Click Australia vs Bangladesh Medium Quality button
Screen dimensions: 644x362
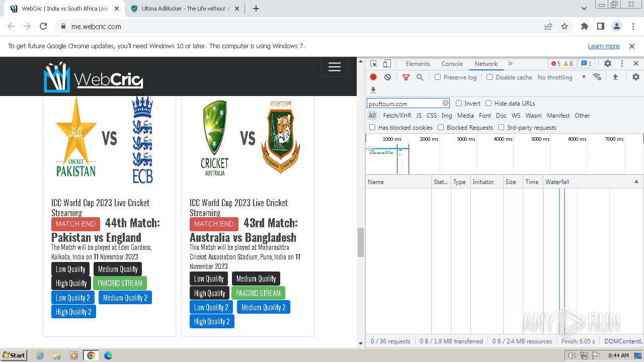[256, 279]
